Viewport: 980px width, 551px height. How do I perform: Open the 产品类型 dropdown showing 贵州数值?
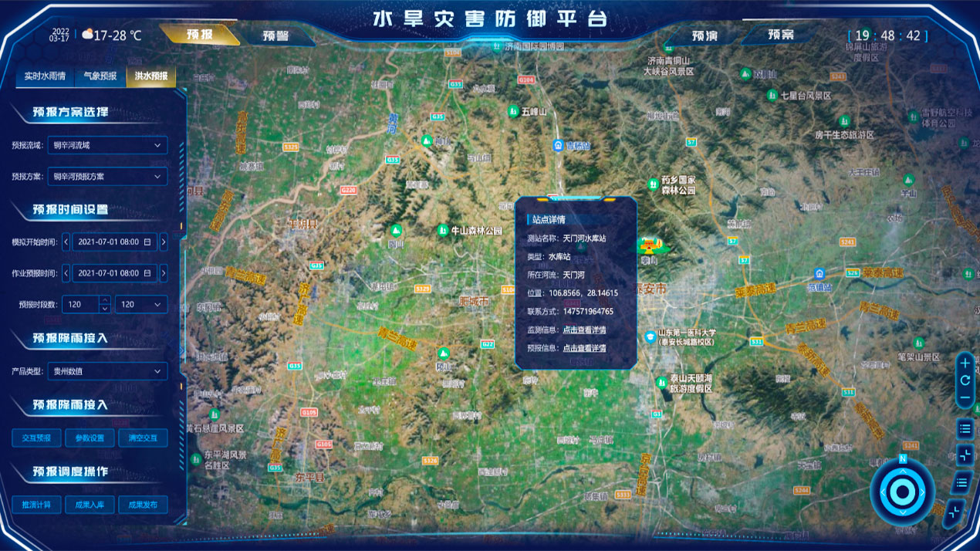pyautogui.click(x=107, y=371)
